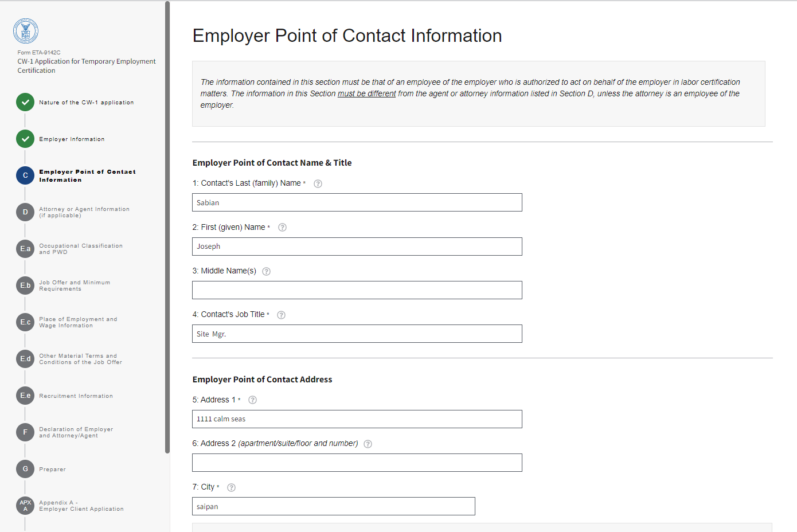Click the Department of Labor seal logo

(26, 31)
